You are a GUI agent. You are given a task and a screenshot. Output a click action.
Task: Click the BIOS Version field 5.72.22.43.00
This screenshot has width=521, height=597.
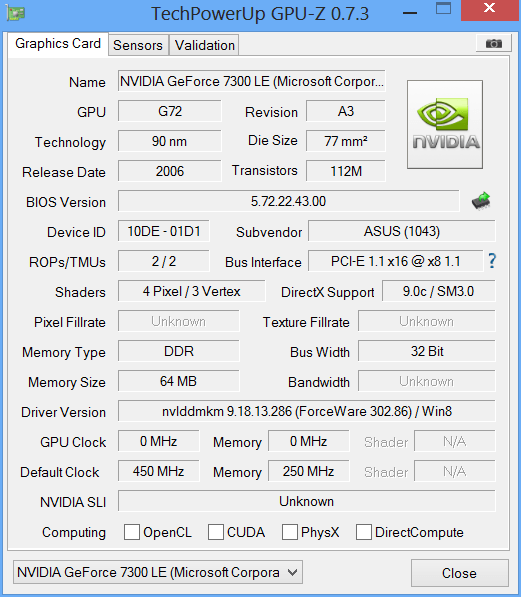tap(288, 201)
